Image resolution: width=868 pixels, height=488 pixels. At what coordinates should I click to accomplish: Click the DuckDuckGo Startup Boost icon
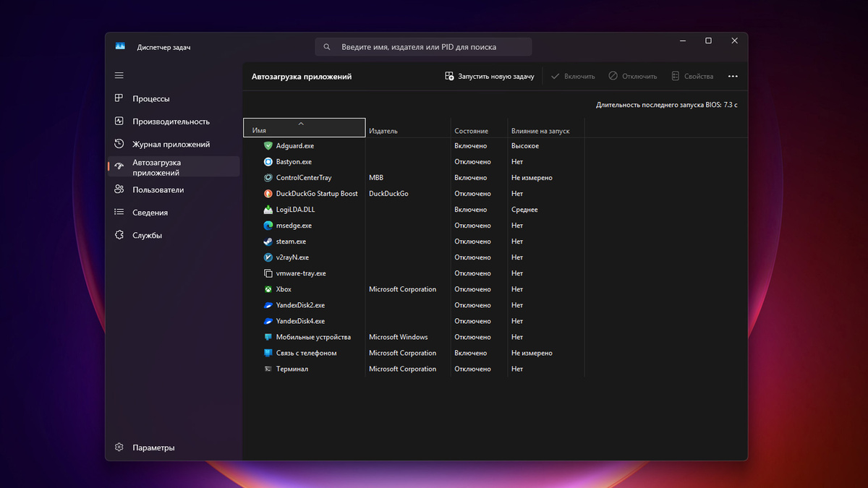point(268,193)
